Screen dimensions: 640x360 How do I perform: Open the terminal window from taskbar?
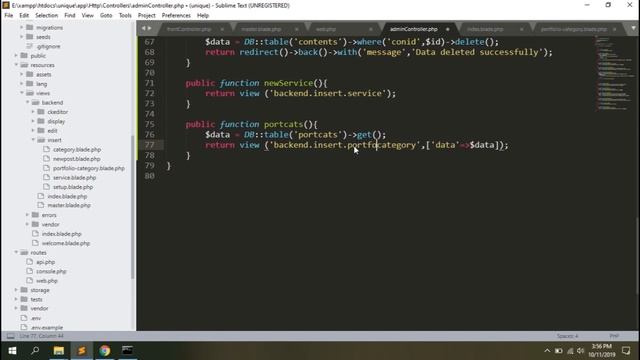[x=127, y=351]
